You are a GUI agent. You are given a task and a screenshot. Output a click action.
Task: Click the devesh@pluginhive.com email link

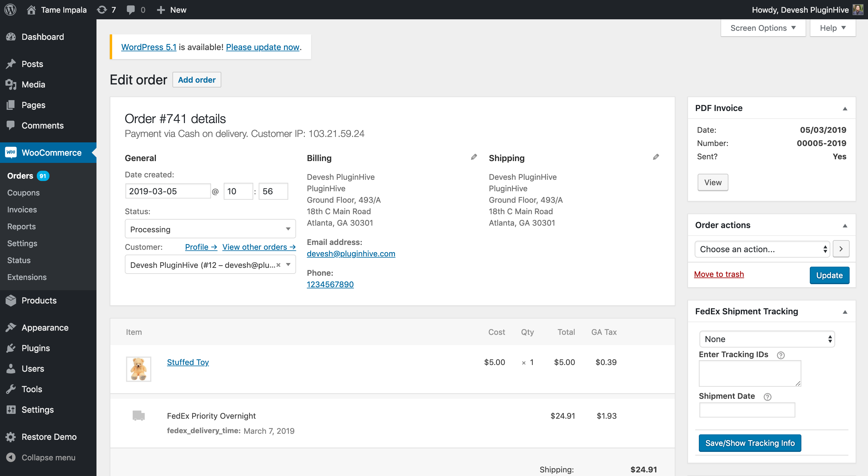tap(351, 253)
